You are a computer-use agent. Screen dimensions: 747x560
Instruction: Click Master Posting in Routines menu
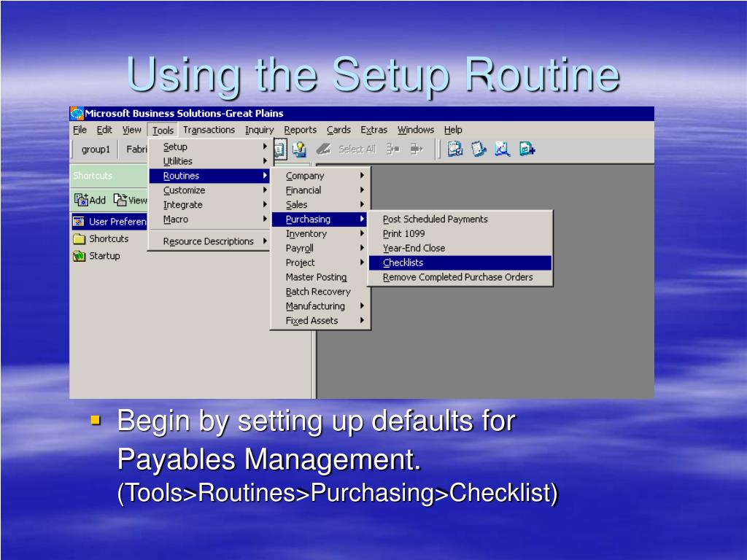coord(317,277)
